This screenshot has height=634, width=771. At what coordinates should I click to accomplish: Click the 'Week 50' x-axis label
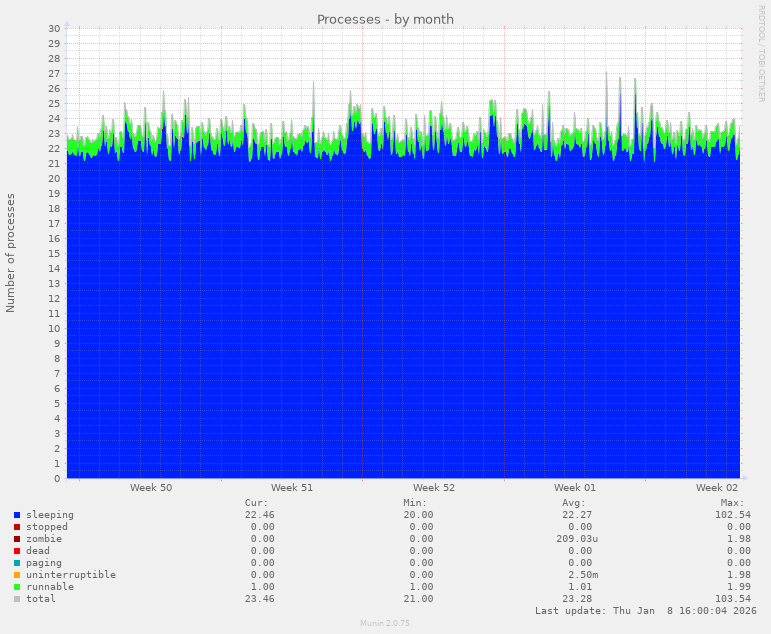click(150, 488)
